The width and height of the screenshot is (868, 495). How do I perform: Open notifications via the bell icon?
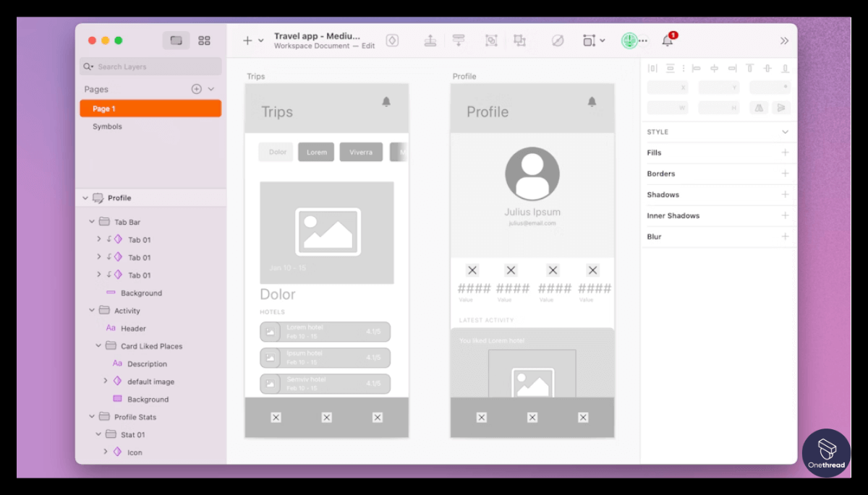click(x=665, y=40)
